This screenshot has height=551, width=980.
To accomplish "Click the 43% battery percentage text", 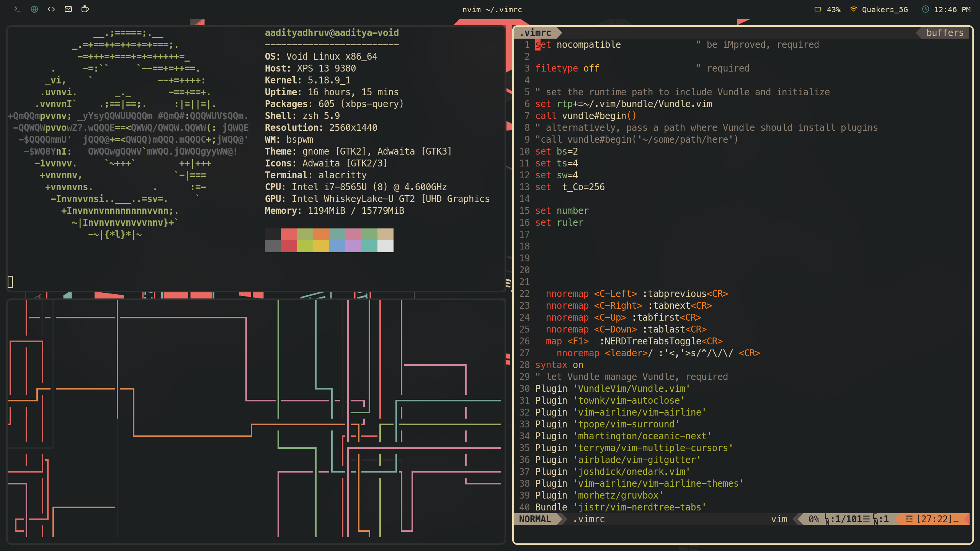I will (x=833, y=10).
